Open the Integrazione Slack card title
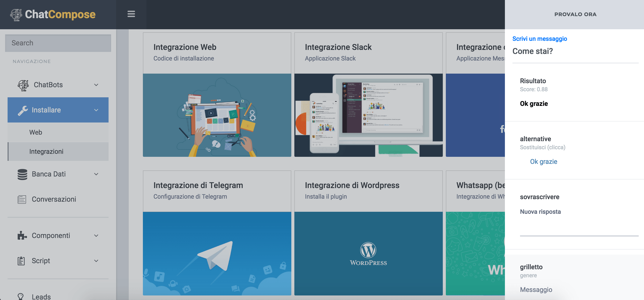This screenshot has width=644, height=300. 338,47
